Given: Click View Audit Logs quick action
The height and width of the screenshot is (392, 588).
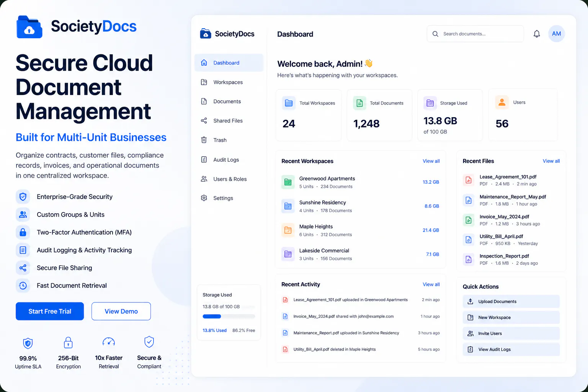Looking at the screenshot, I should 511,350.
